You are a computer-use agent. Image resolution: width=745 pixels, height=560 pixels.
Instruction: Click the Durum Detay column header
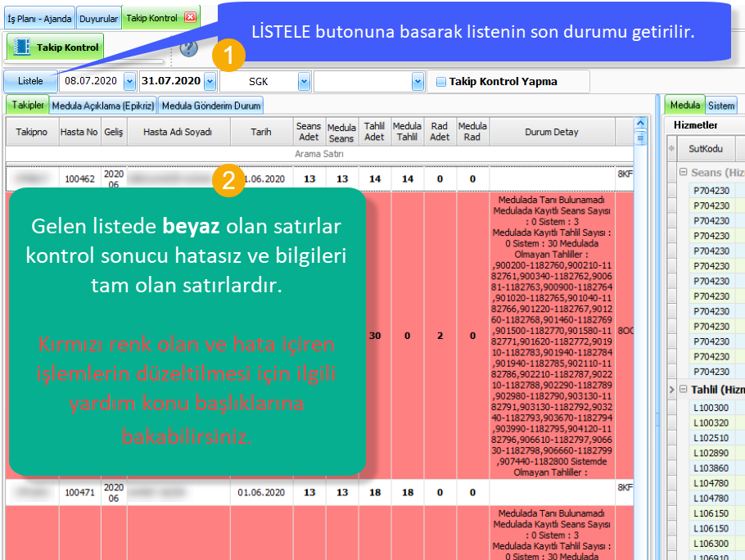point(552,132)
